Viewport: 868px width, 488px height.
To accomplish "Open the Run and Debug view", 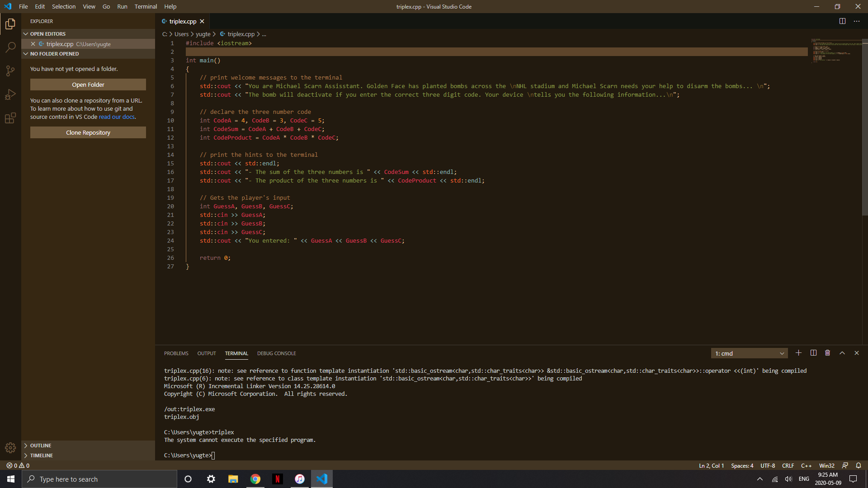I will click(10, 94).
